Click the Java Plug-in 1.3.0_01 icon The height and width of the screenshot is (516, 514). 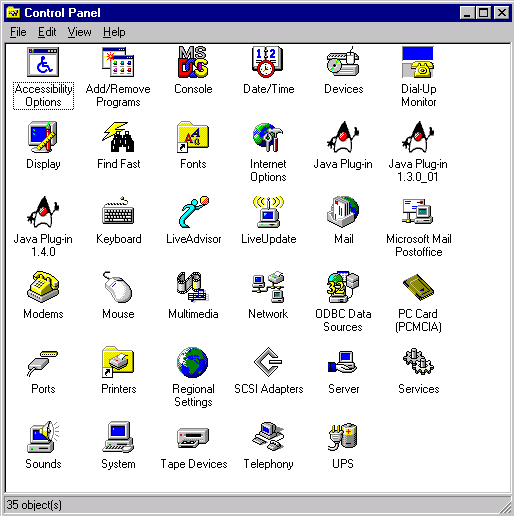[418, 137]
